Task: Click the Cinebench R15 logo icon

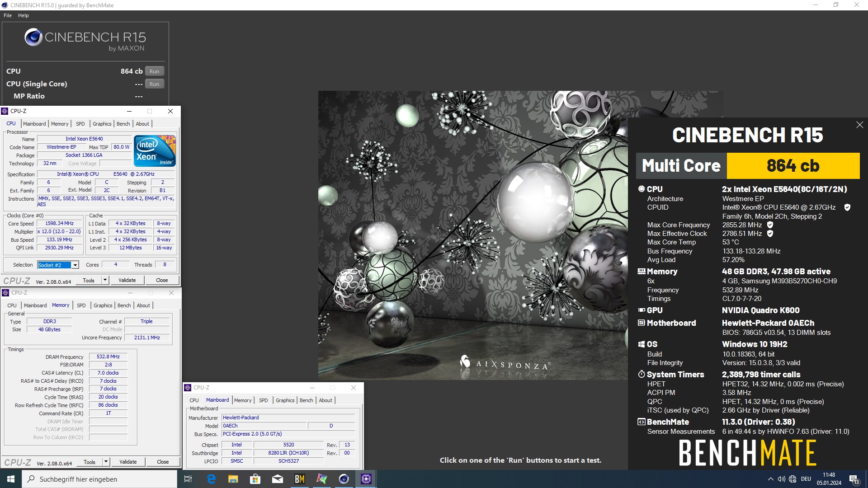Action: tap(33, 37)
